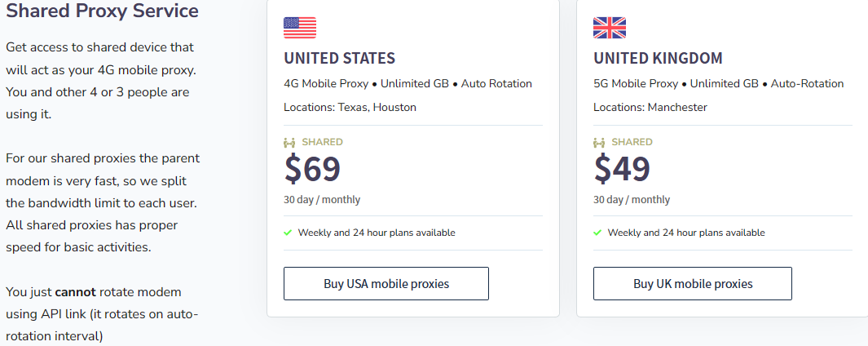Viewport: 868px width, 346px height.
Task: Click the $69 price text
Action: (x=312, y=169)
